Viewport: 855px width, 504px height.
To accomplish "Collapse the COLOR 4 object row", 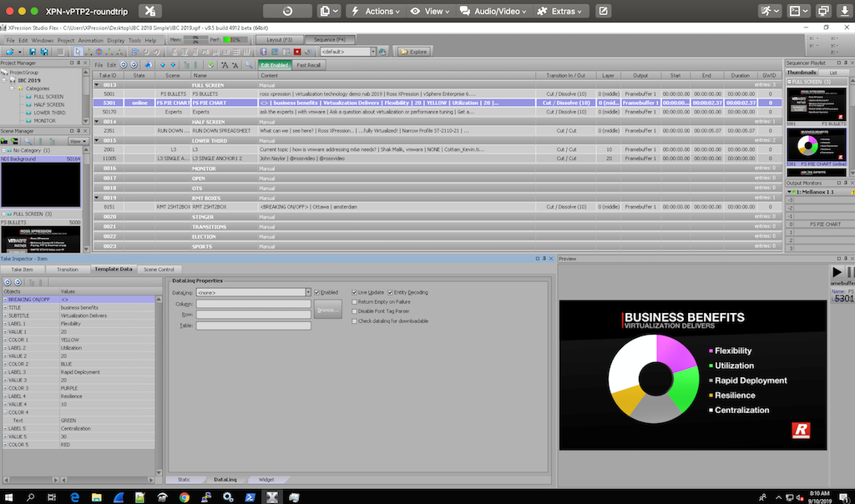I will (6, 412).
